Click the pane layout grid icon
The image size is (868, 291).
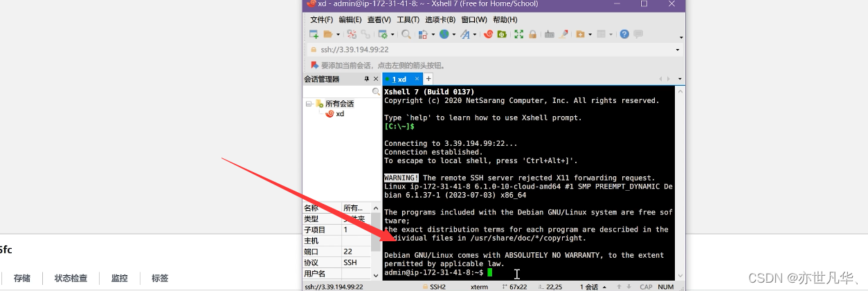[601, 34]
